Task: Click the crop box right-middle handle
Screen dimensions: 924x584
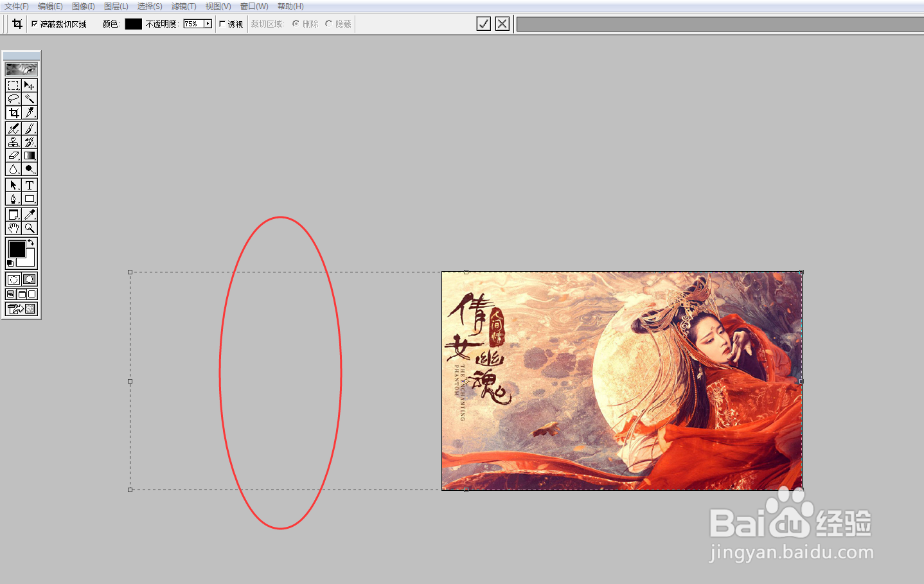Action: click(801, 381)
